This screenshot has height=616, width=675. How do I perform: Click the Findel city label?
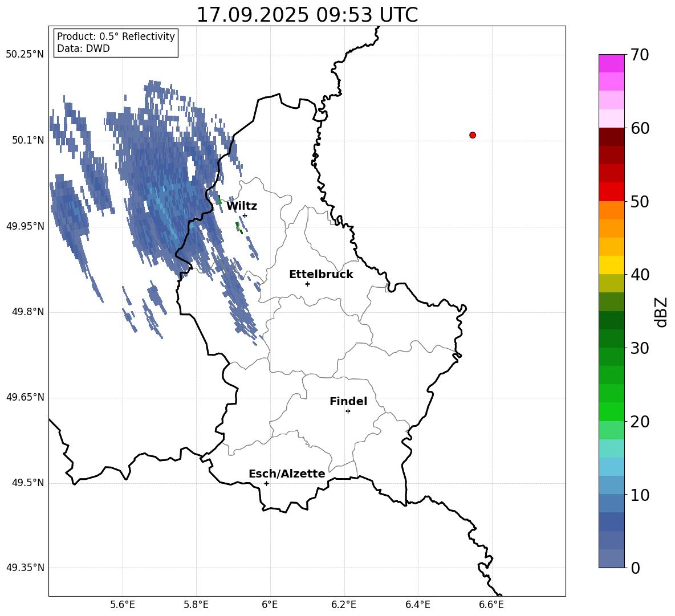point(348,401)
